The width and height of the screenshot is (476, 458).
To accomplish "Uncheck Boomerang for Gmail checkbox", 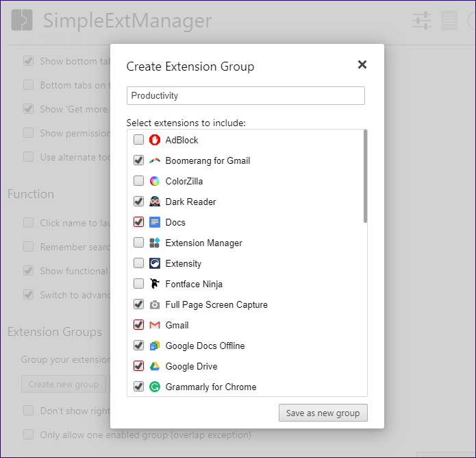I will coord(139,160).
